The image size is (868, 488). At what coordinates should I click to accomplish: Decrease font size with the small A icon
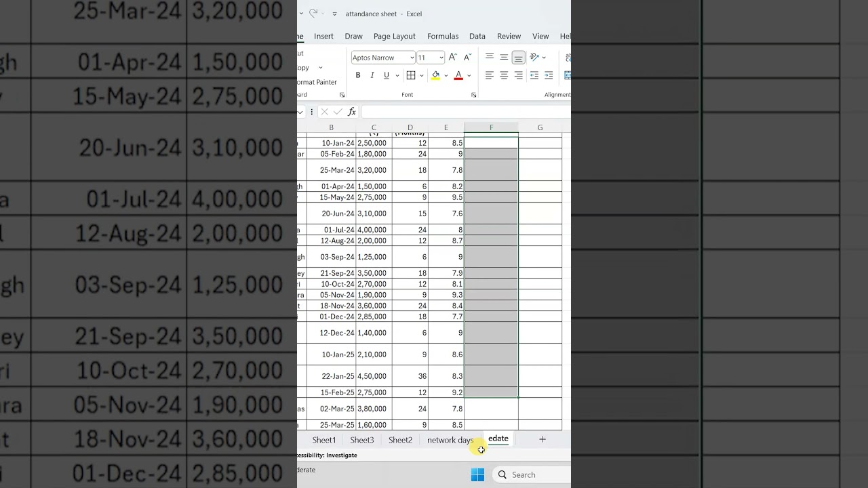pos(467,58)
